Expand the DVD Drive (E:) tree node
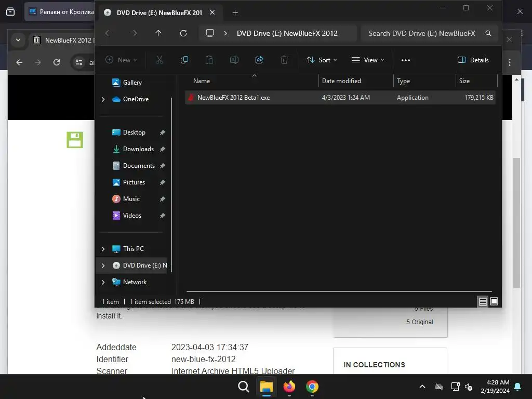Screen dimensions: 532x399 point(103,265)
